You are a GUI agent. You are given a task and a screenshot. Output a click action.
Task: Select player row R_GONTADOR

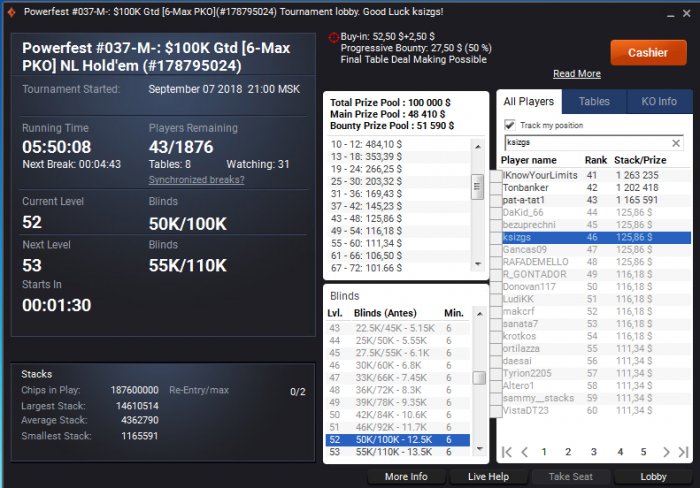coord(597,274)
